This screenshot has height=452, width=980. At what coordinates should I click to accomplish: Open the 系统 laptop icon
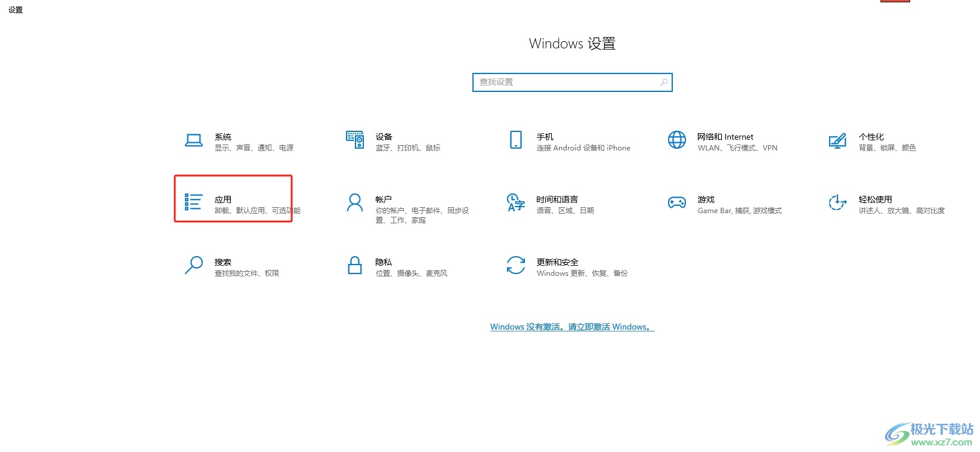[194, 141]
